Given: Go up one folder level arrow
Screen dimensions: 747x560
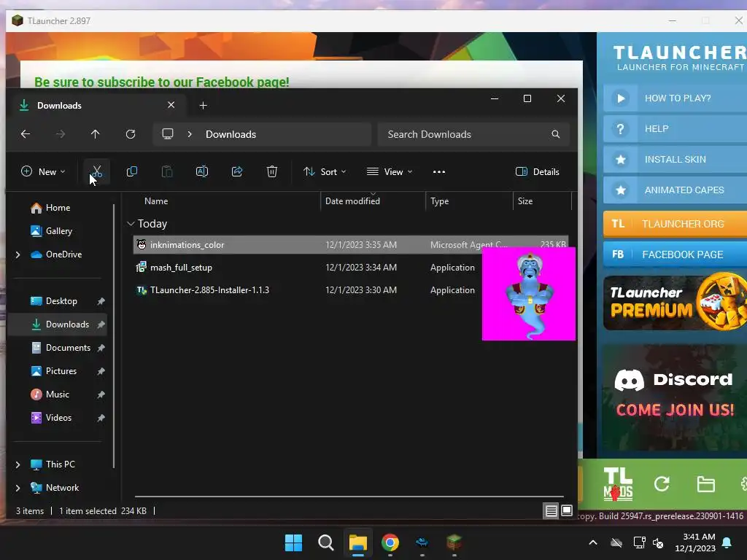Looking at the screenshot, I should [x=96, y=134].
